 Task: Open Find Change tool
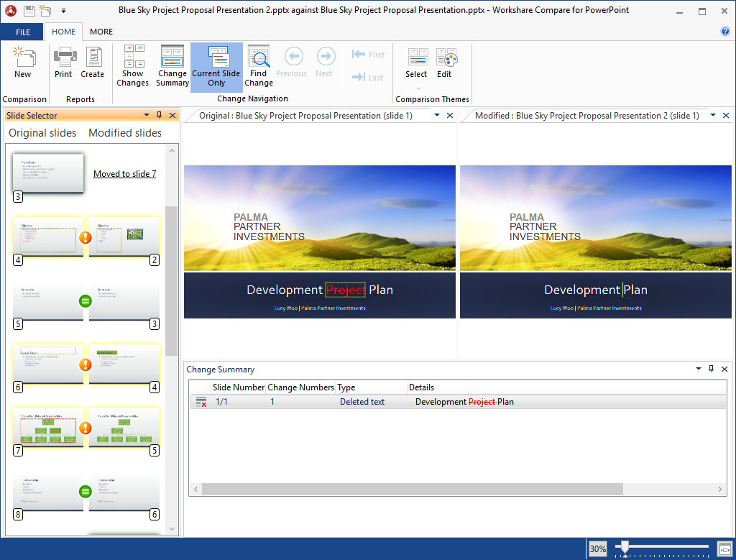coord(258,66)
